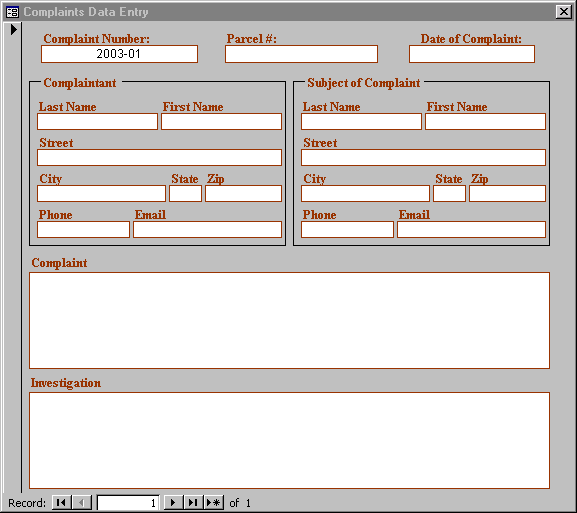Select the record using the arrow selector
Viewport: 577px width, 513px height.
[13, 29]
